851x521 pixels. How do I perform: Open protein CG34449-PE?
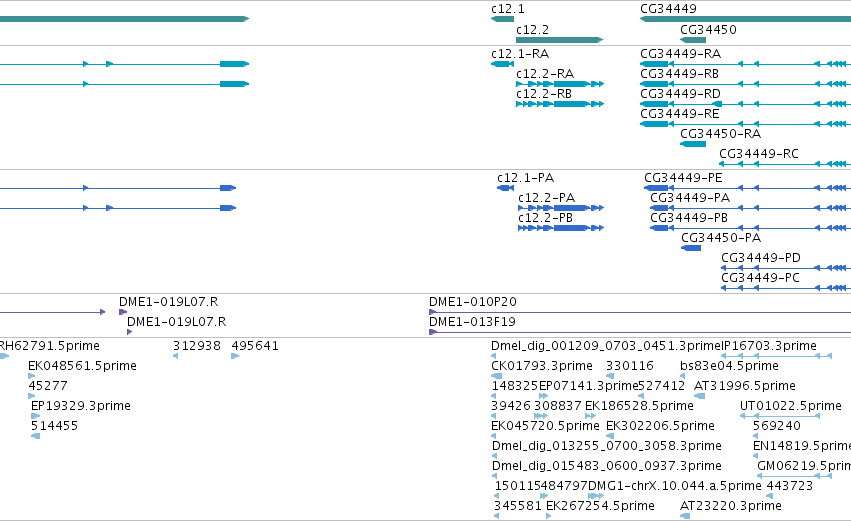[x=747, y=188]
